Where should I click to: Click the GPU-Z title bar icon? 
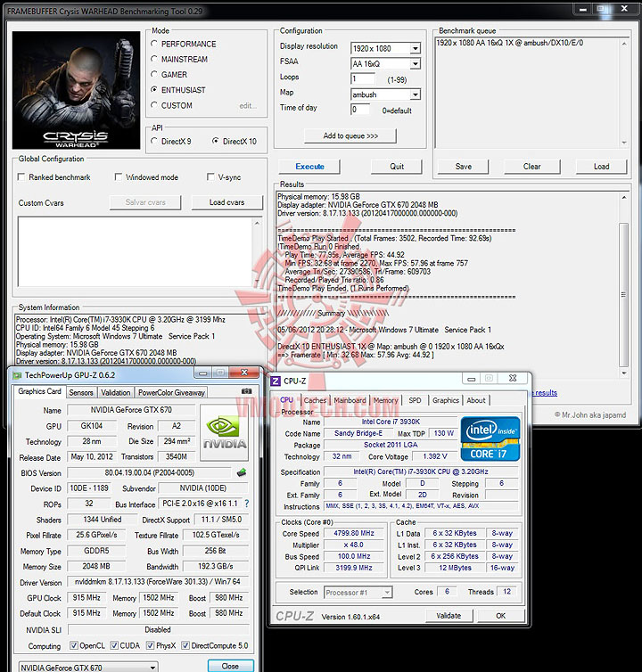(x=17, y=375)
